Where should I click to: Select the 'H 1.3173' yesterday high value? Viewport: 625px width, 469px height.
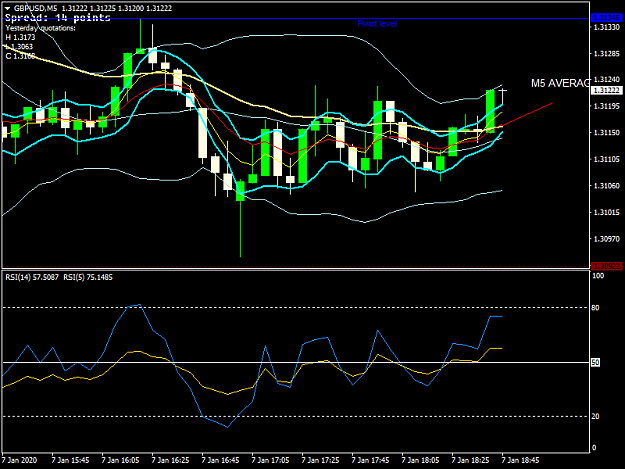pyautogui.click(x=20, y=37)
